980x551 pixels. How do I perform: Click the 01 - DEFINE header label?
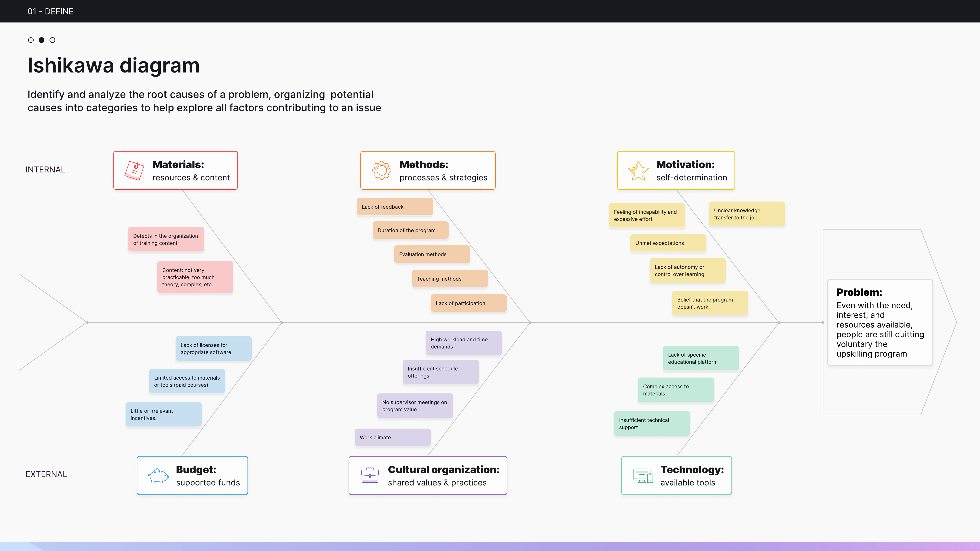click(x=50, y=12)
